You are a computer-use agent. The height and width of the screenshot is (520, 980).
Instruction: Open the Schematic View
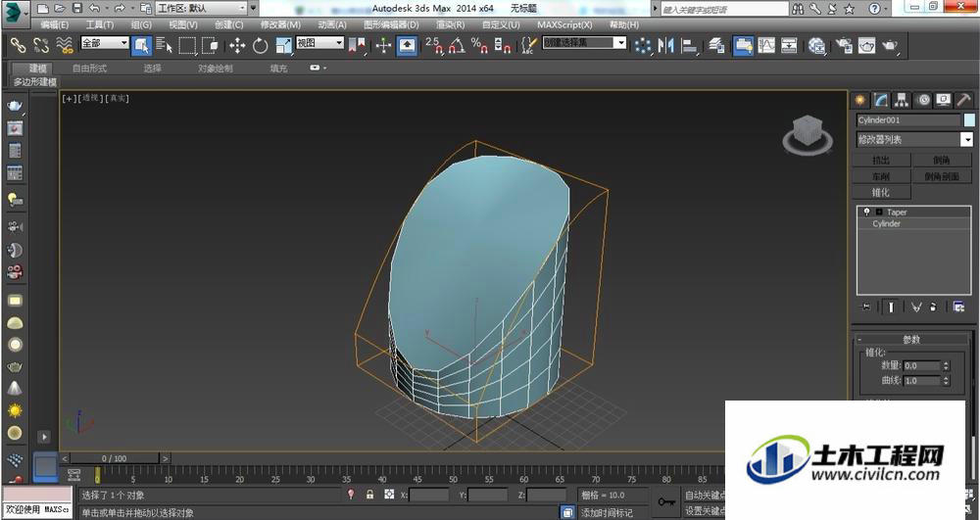coord(789,46)
